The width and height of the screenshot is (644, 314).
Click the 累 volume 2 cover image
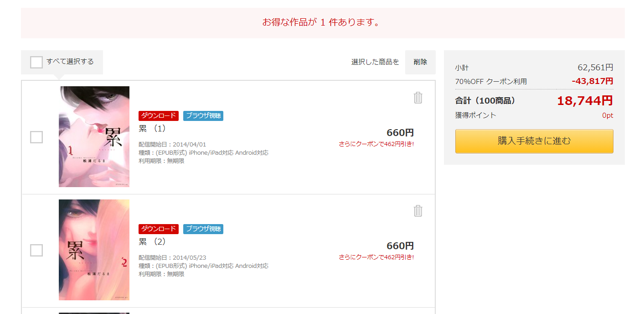(x=94, y=250)
